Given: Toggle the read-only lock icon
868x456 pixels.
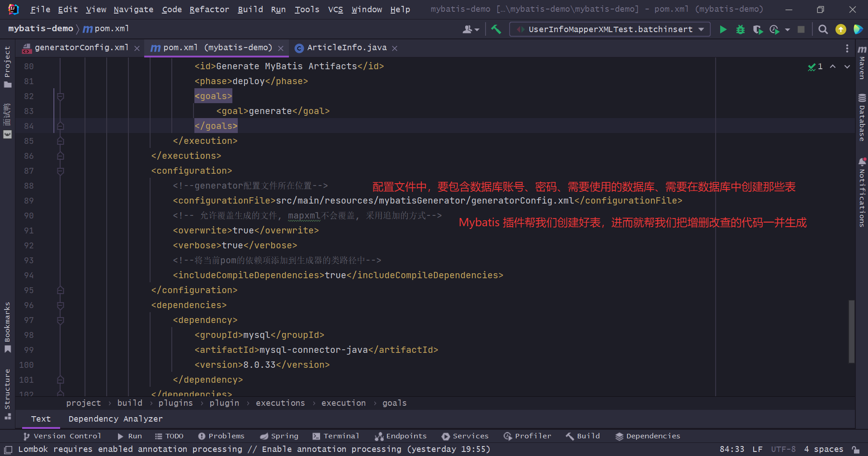Looking at the screenshot, I should (x=856, y=449).
